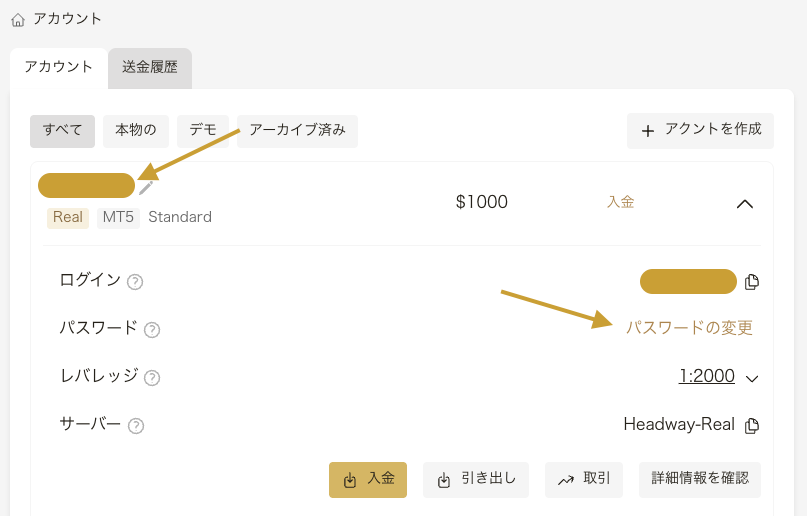Select the アカウント tab
Image resolution: width=807 pixels, height=516 pixels.
[x=59, y=68]
